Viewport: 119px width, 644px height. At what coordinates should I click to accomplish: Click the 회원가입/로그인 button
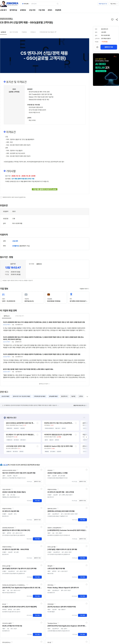tap(103, 4)
